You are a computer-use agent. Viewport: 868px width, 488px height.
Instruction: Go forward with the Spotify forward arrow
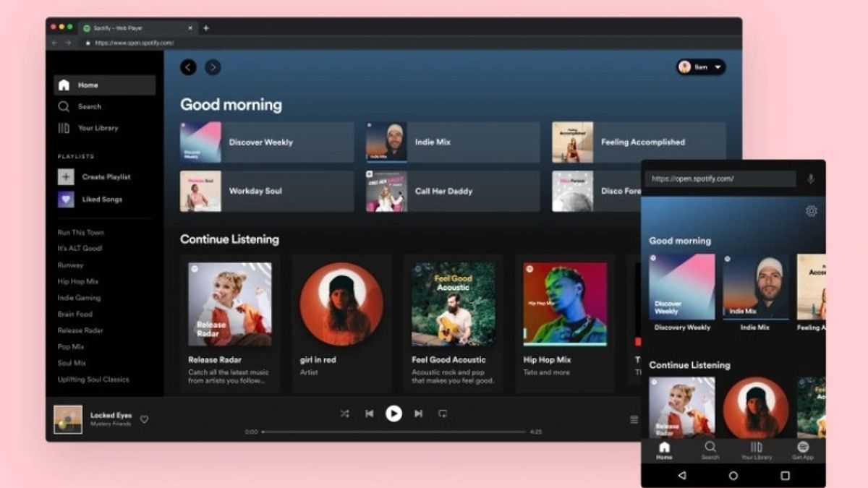click(x=213, y=67)
